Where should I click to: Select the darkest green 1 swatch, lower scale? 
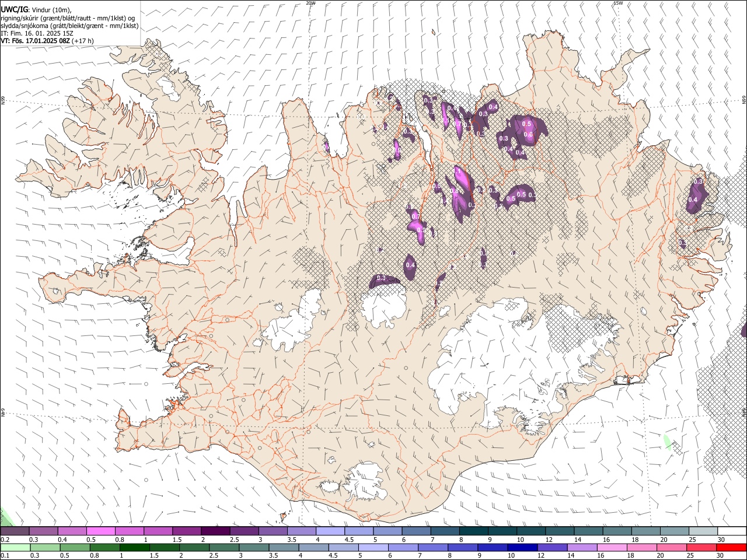(135, 547)
